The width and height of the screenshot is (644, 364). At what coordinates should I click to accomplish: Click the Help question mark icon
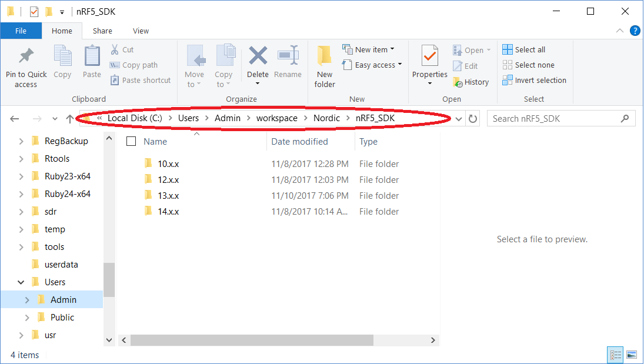pyautogui.click(x=635, y=31)
